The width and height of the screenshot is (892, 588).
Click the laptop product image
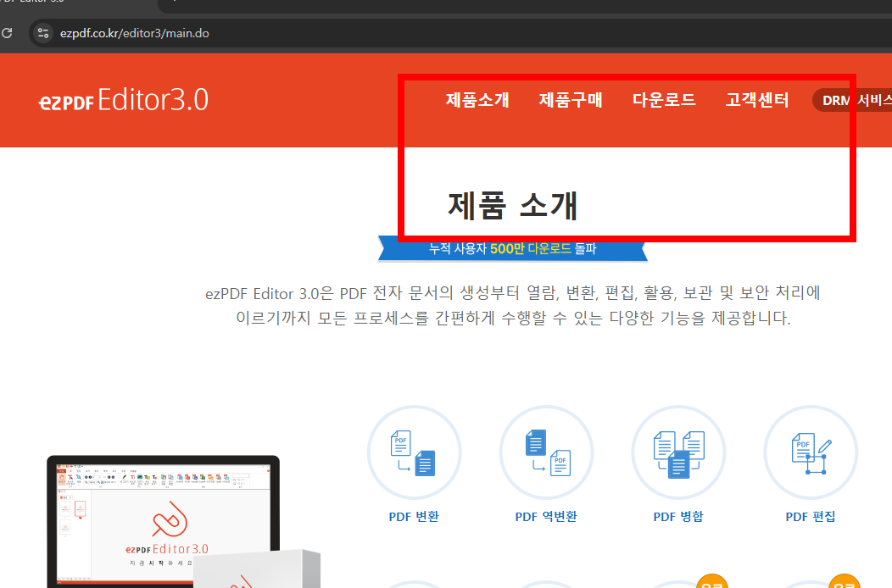point(164,521)
